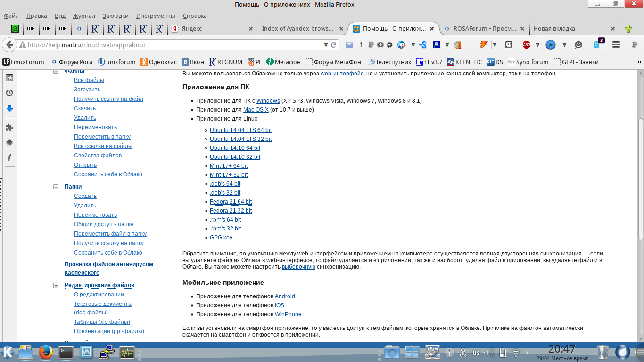Open the mail envelope toolbar icon
The width and height of the screenshot is (644, 362).
[349, 45]
